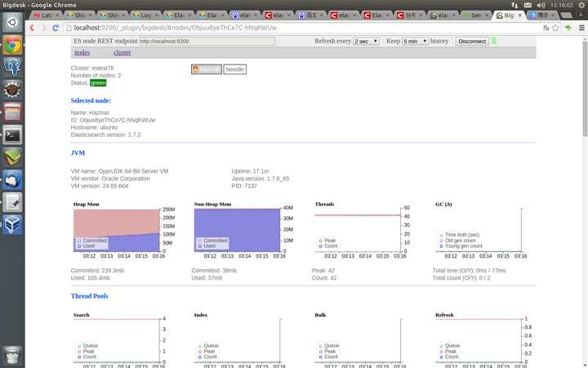Open the cluster link
The width and height of the screenshot is (588, 368).
(122, 52)
